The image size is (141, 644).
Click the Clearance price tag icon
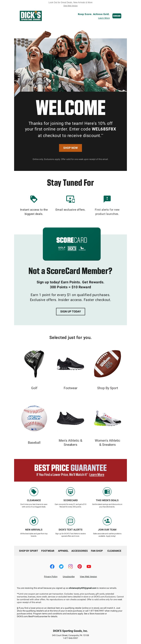34,492
